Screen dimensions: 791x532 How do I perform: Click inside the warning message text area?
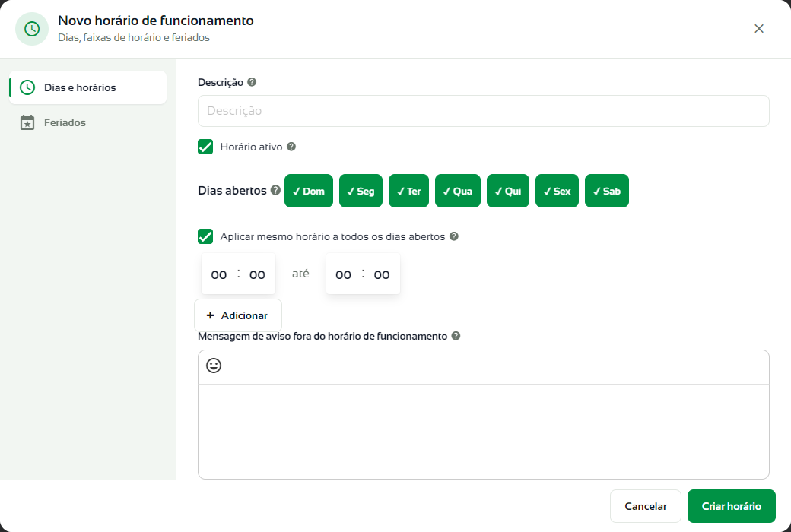(483, 431)
